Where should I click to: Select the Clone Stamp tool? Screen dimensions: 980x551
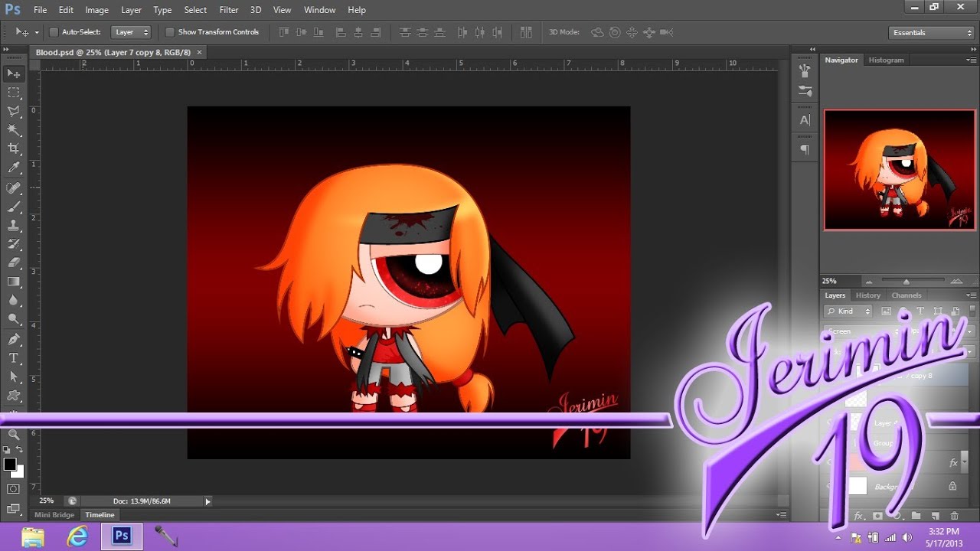point(14,226)
